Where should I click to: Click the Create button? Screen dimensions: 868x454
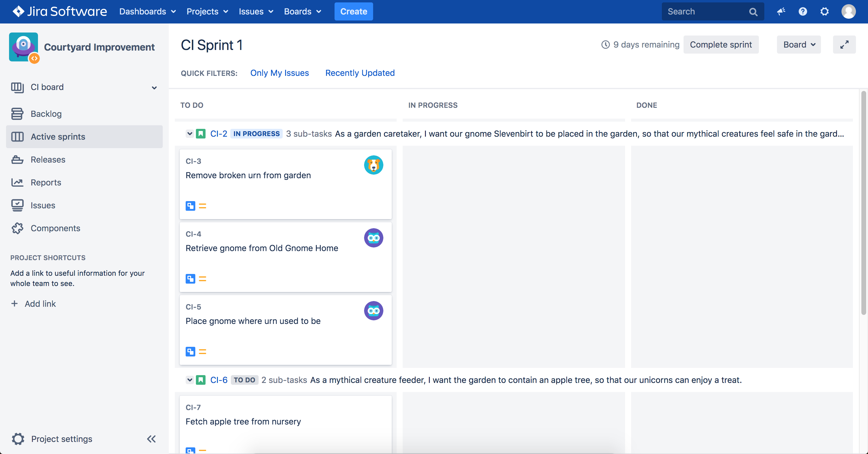click(x=354, y=12)
